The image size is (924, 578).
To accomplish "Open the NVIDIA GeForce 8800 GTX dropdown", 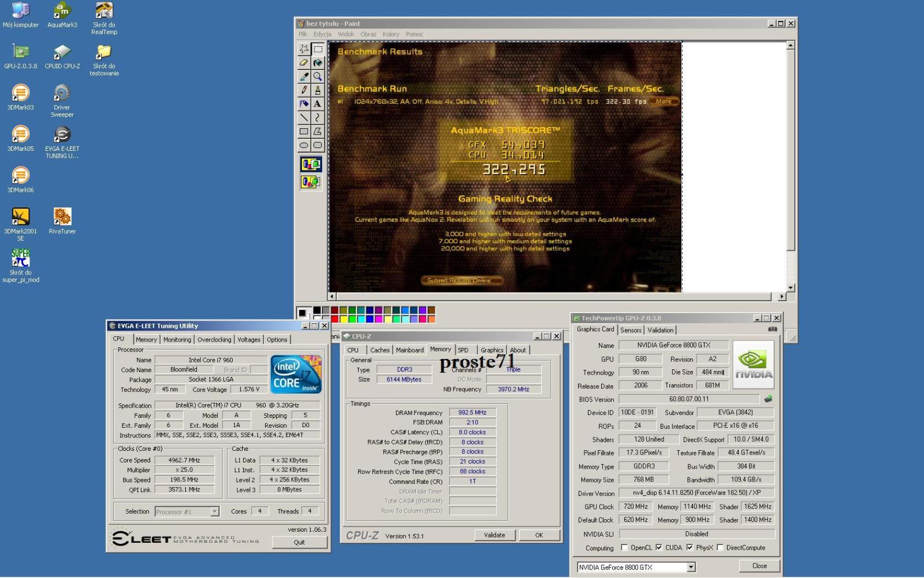I will [x=691, y=567].
